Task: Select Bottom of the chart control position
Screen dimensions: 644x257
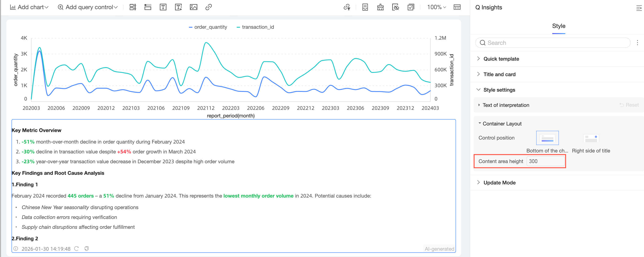Action: coord(547,138)
